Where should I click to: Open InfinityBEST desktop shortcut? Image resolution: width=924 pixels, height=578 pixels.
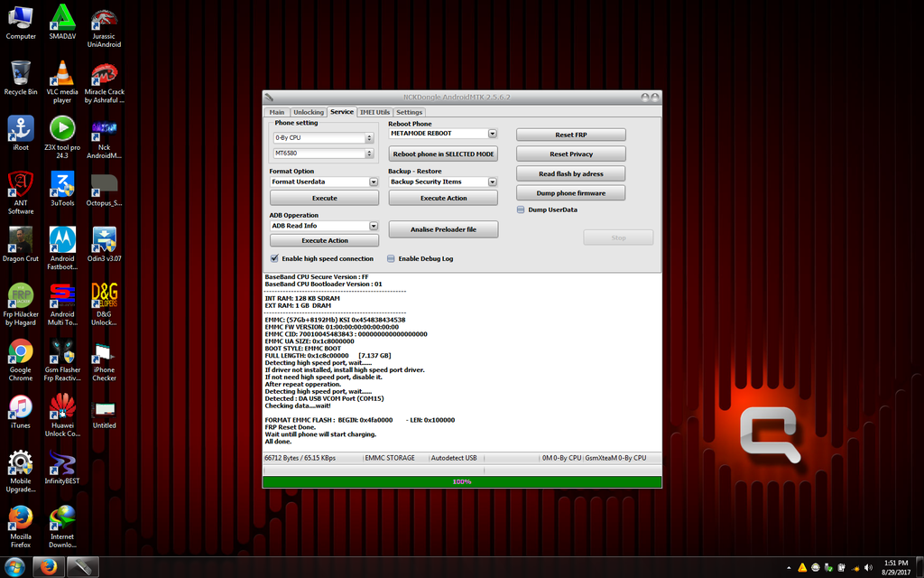pos(62,467)
